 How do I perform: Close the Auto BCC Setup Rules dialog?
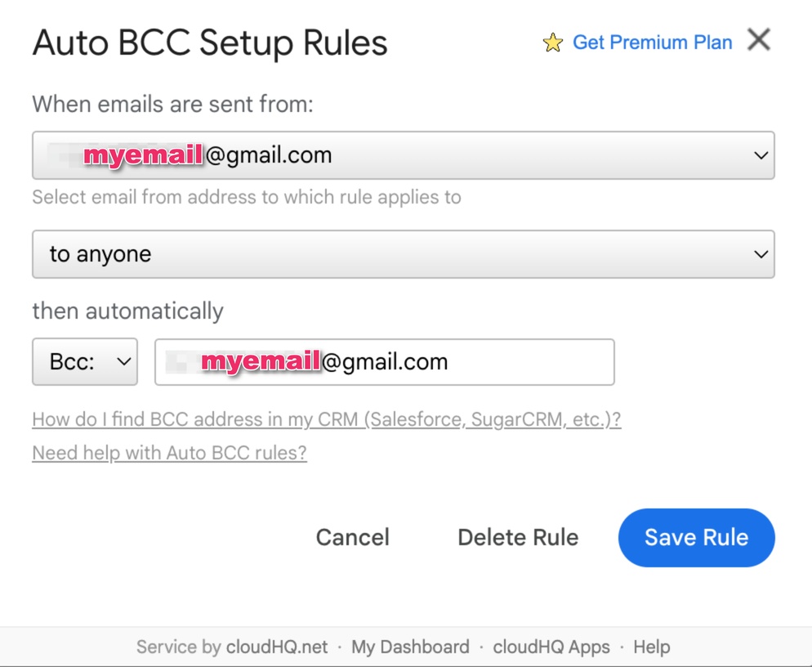pos(759,40)
